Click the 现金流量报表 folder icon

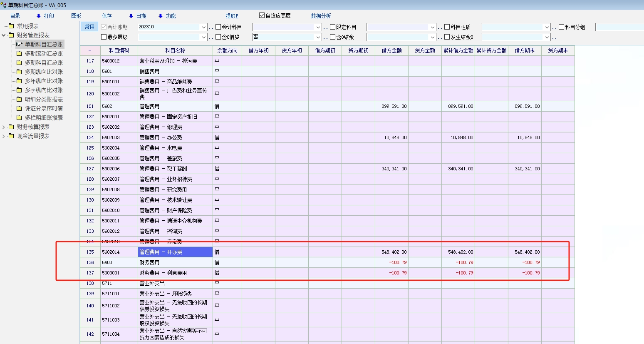click(x=11, y=136)
